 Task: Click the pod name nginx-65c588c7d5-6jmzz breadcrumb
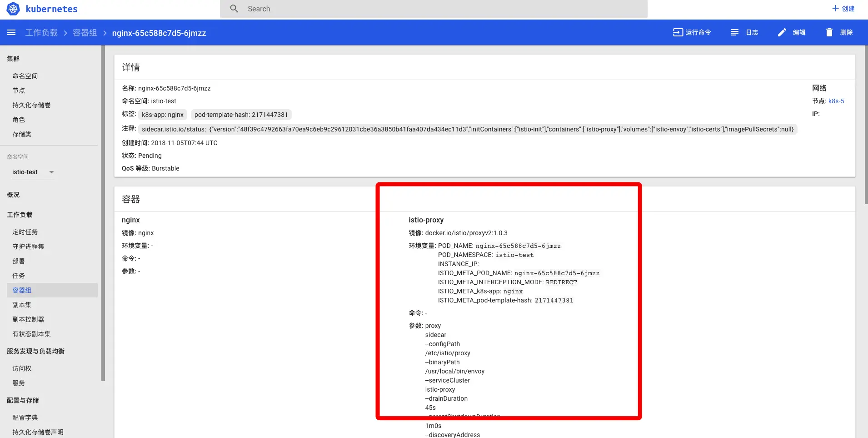point(159,33)
